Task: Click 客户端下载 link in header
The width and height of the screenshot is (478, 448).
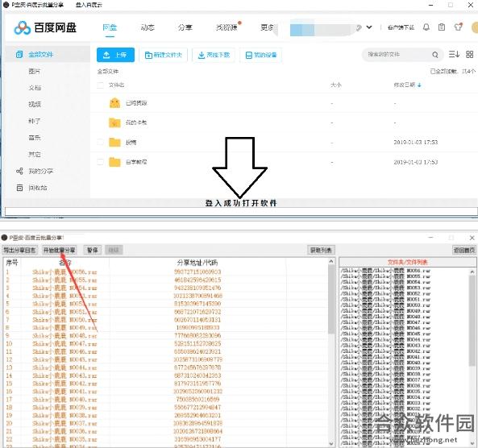Action: [401, 27]
